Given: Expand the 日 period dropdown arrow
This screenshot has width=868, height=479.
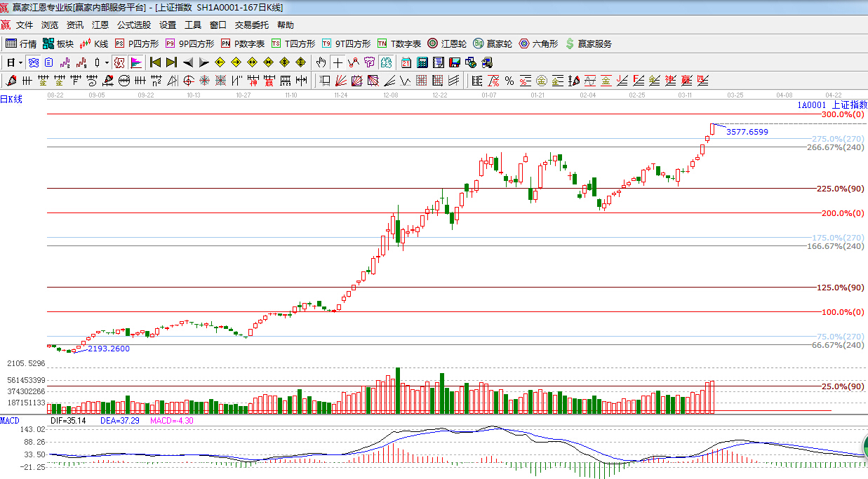Looking at the screenshot, I should (x=21, y=62).
